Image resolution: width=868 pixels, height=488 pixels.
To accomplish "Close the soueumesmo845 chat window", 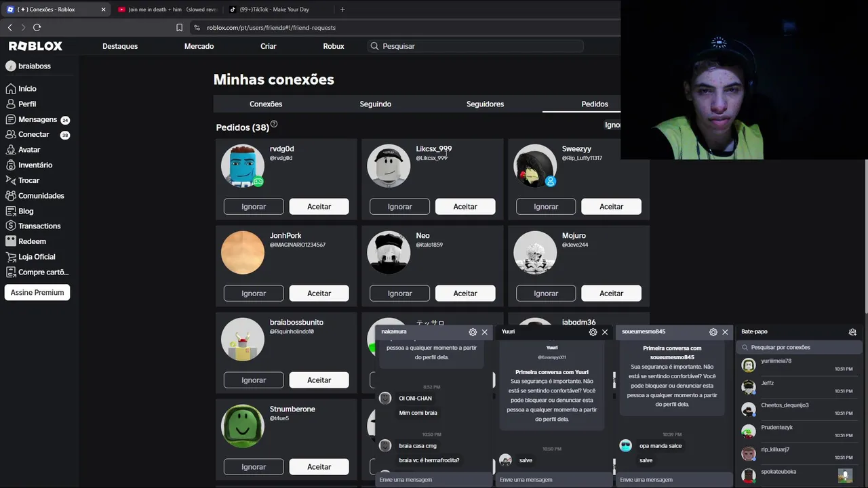I will (725, 332).
